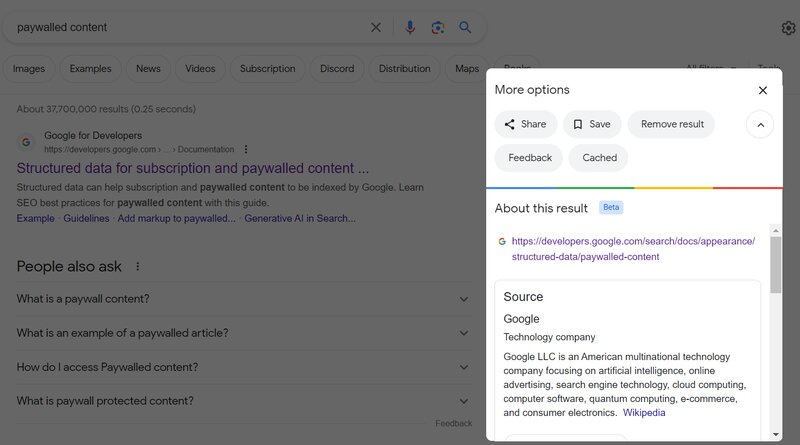Click the Feedback button in panel
Image resolution: width=800 pixels, height=445 pixels.
pos(529,158)
